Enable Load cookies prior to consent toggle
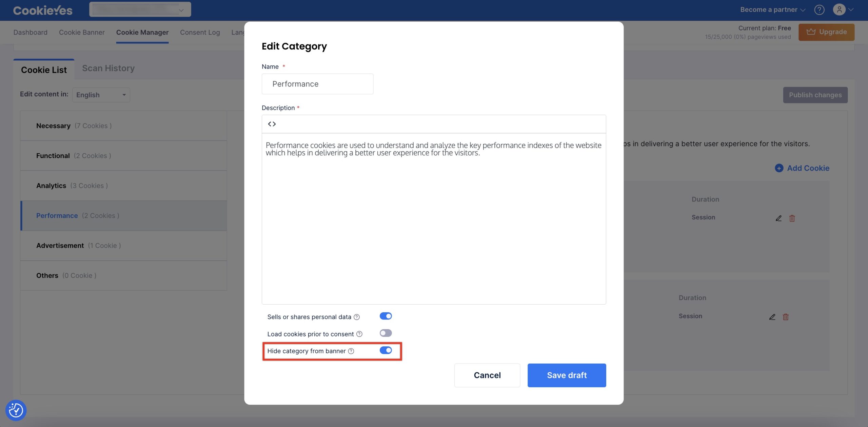This screenshot has height=427, width=868. tap(386, 333)
